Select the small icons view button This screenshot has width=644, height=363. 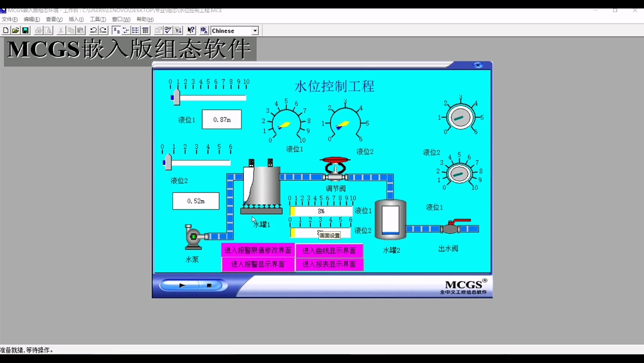(126, 30)
